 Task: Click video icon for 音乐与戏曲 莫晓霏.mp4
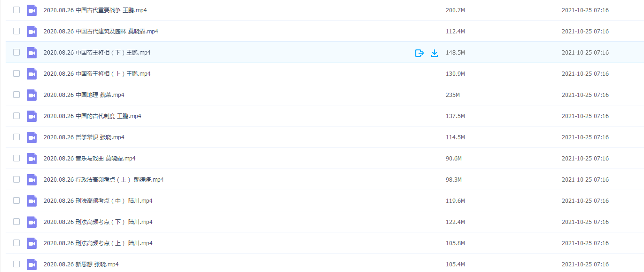click(x=31, y=159)
